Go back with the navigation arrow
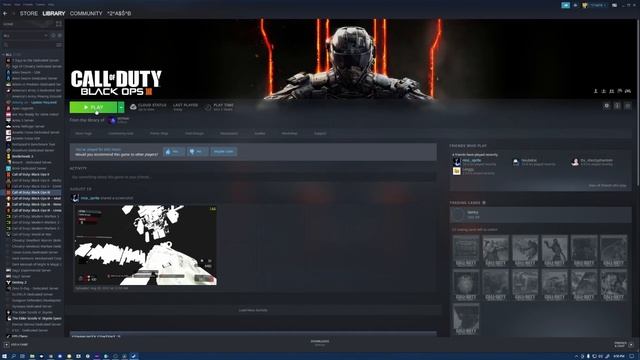Viewport: 640px width, 360px height. pyautogui.click(x=5, y=13)
